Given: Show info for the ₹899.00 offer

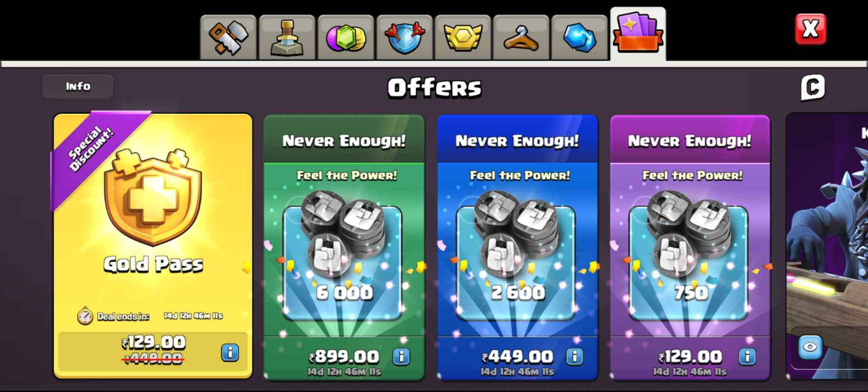Looking at the screenshot, I should click(x=401, y=357).
